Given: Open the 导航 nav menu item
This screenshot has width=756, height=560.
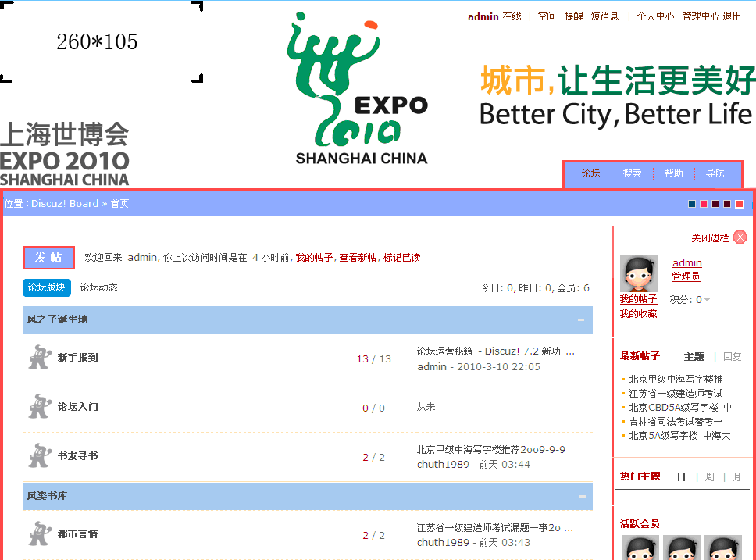Looking at the screenshot, I should [715, 173].
